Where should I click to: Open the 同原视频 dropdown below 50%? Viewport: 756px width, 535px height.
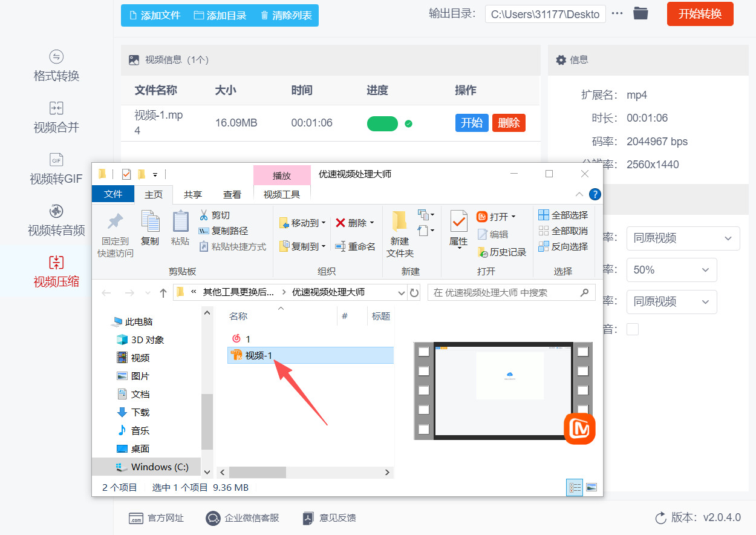[x=671, y=301]
